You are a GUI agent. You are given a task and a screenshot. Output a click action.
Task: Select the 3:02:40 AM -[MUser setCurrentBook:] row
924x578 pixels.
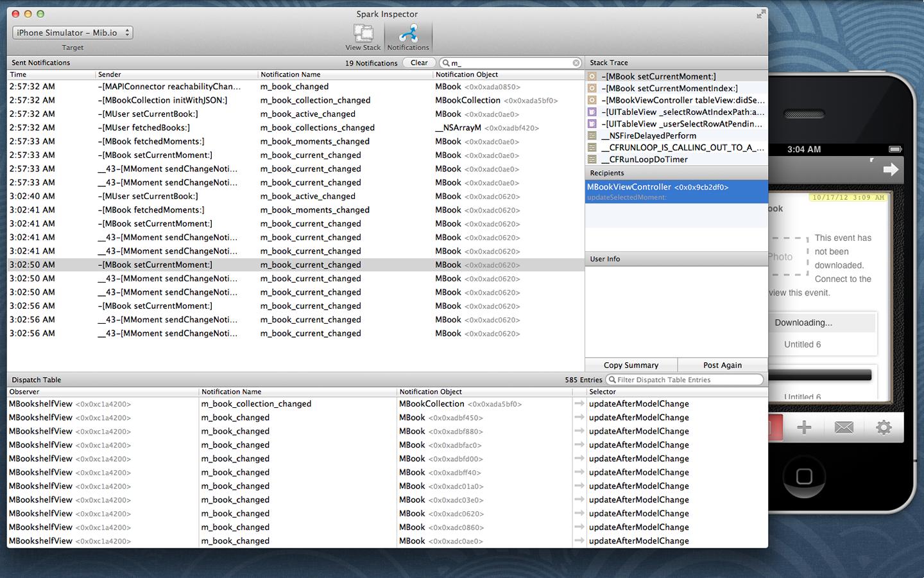(x=296, y=197)
